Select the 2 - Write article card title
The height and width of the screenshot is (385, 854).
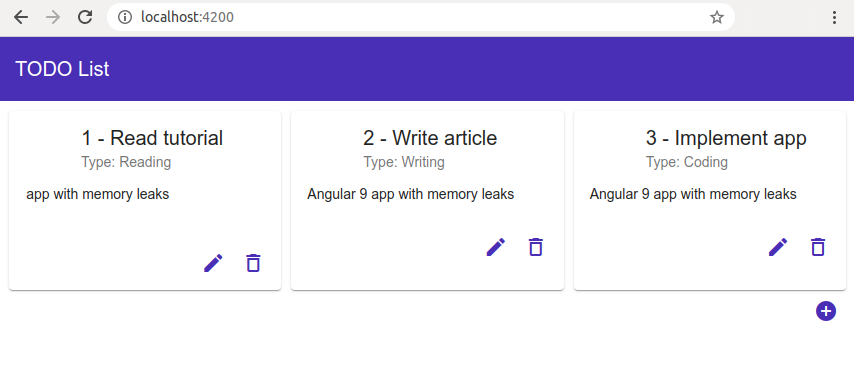pyautogui.click(x=430, y=138)
